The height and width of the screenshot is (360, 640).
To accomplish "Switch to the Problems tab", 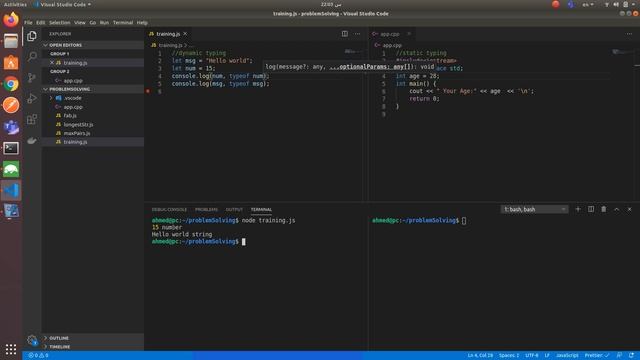I will pyautogui.click(x=206, y=209).
